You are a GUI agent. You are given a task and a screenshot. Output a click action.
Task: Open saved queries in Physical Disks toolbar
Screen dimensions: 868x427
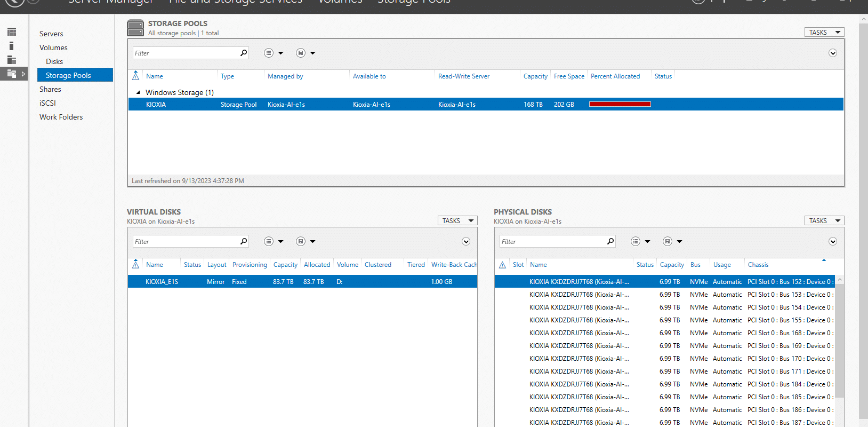668,241
